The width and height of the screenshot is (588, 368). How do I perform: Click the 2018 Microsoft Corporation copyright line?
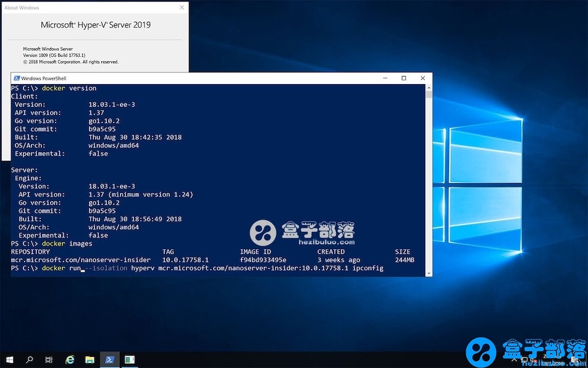pyautogui.click(x=71, y=62)
